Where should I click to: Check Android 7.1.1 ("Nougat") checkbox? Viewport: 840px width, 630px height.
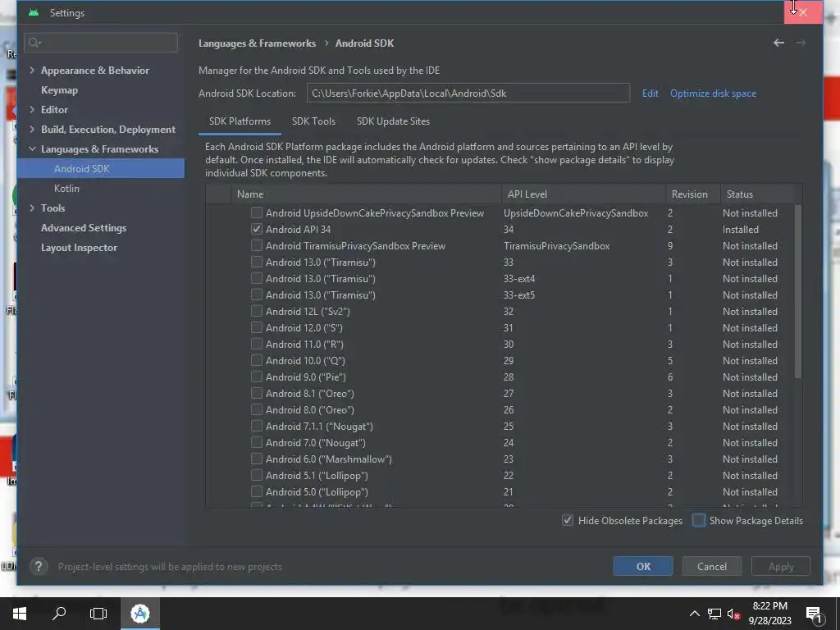click(257, 426)
